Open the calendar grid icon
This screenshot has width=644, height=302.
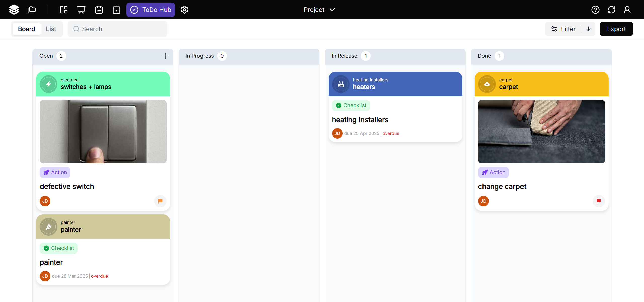[x=116, y=10]
